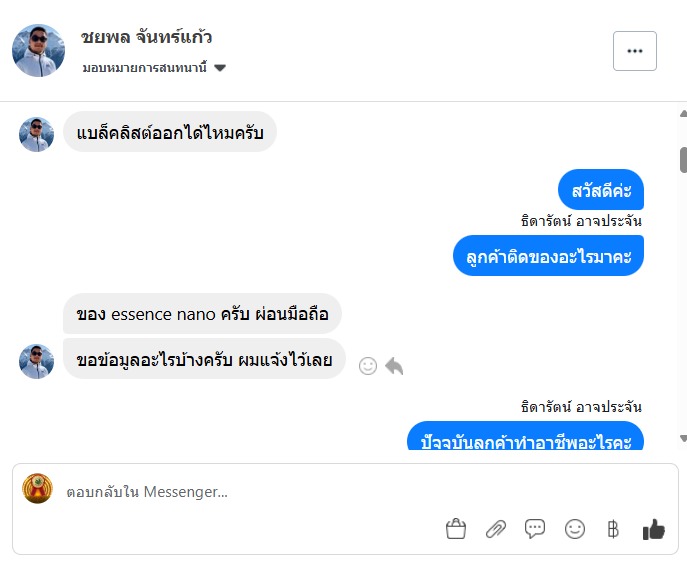React to message with smiley icon
Viewport: 687px width, 565px height.
[368, 366]
